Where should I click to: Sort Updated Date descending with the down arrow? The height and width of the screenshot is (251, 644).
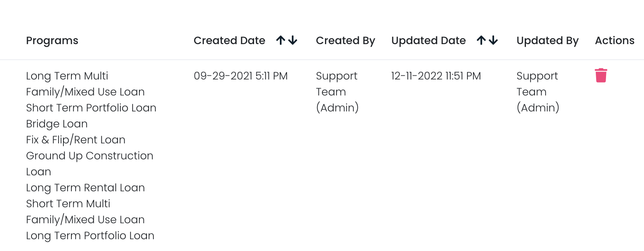(493, 40)
